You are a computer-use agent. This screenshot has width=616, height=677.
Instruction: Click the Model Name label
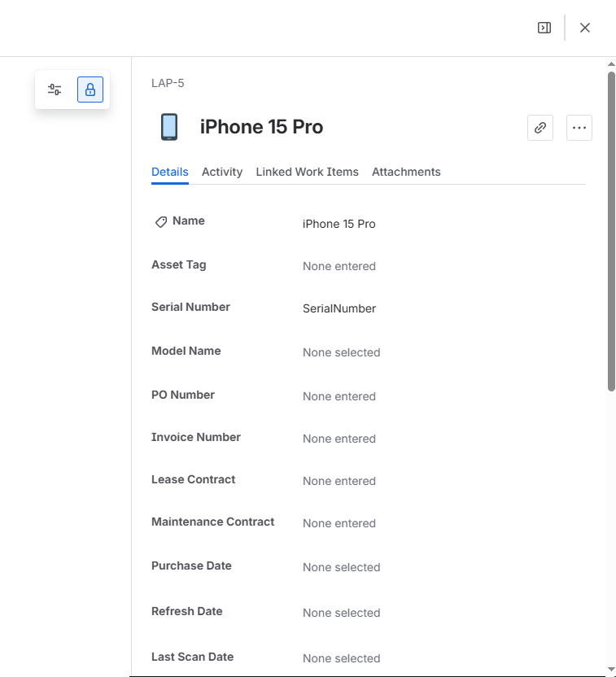click(x=186, y=351)
